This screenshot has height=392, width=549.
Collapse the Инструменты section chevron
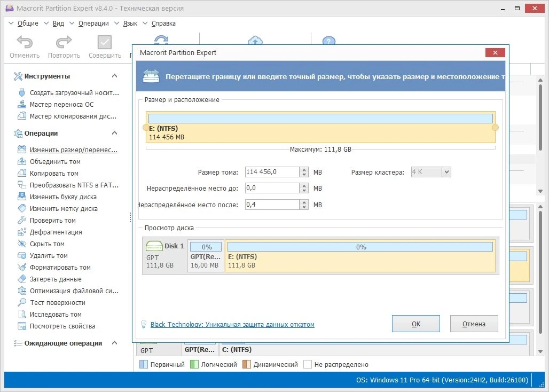(x=114, y=76)
